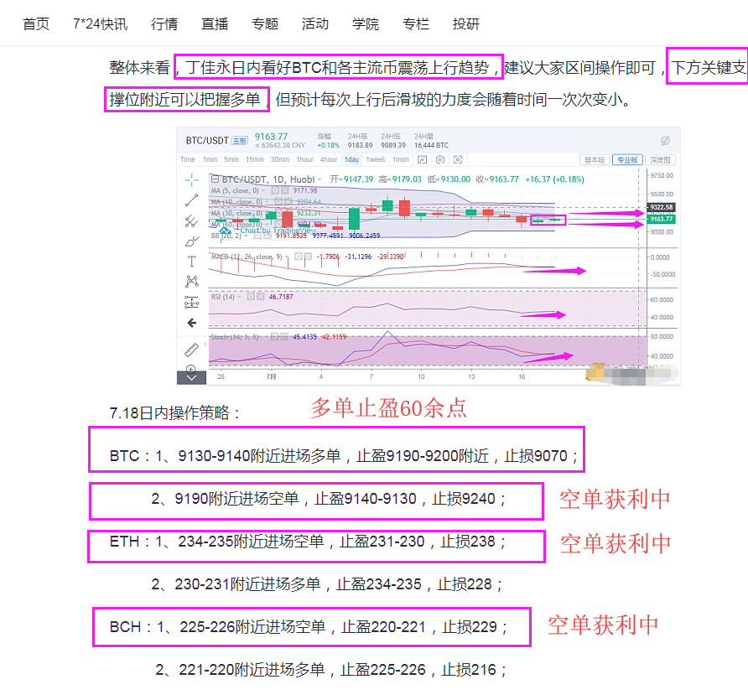Screen dimensions: 748x700
Task: Select the trend line drawing tool
Action: click(192, 200)
